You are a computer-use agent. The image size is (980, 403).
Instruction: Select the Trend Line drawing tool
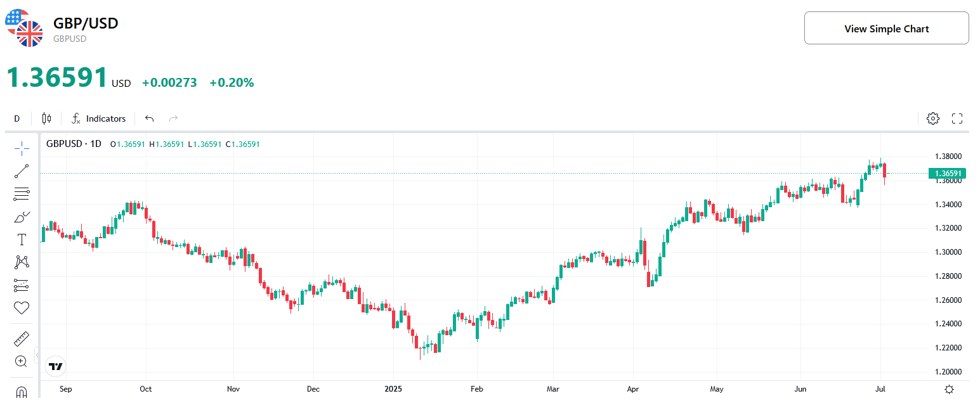(21, 170)
